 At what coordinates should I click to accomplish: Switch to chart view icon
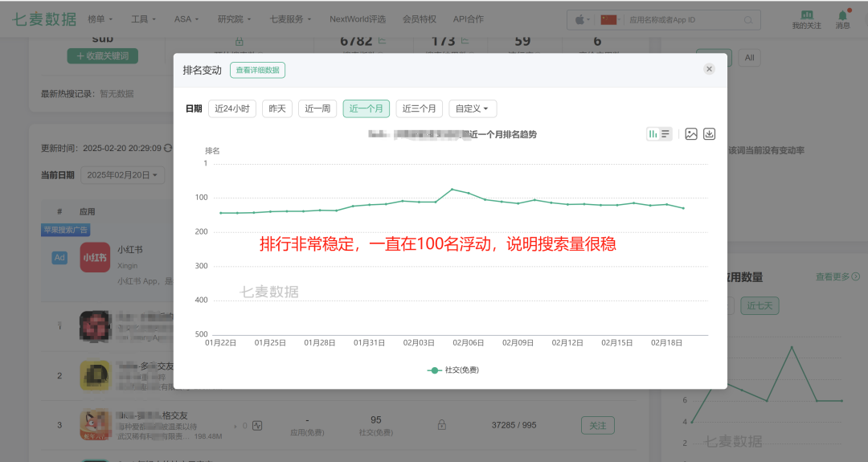pos(653,134)
